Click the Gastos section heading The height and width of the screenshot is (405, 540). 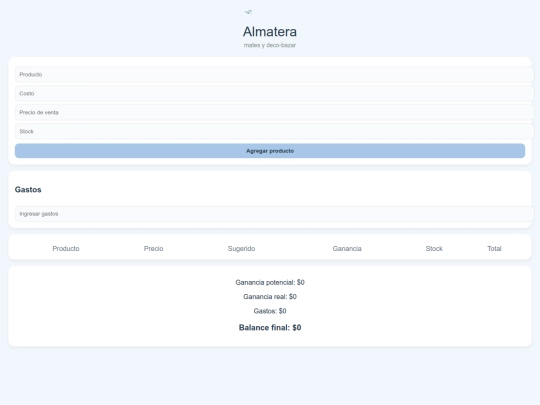[x=28, y=189]
